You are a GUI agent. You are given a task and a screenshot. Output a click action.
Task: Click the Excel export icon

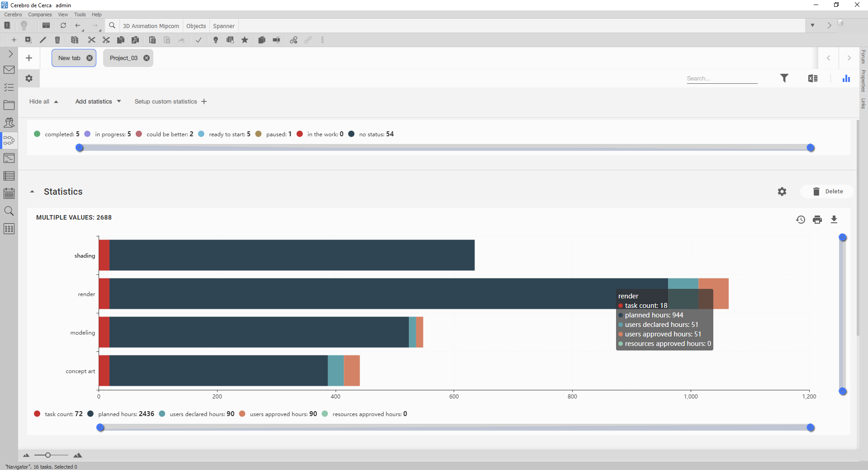(813, 78)
